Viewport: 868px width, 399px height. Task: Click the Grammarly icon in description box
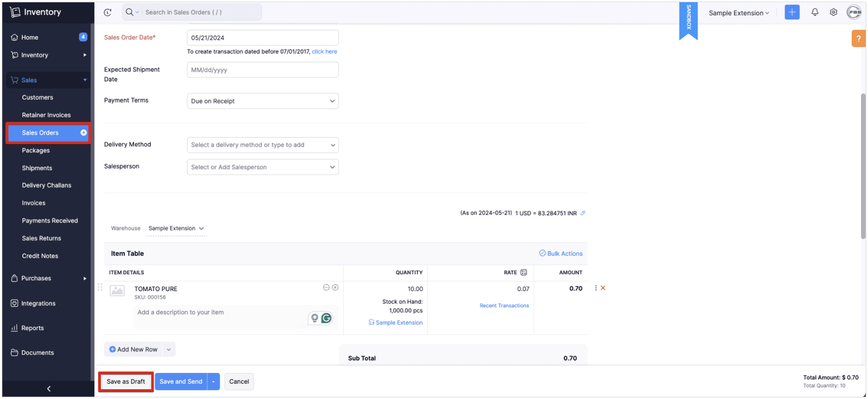pyautogui.click(x=327, y=318)
